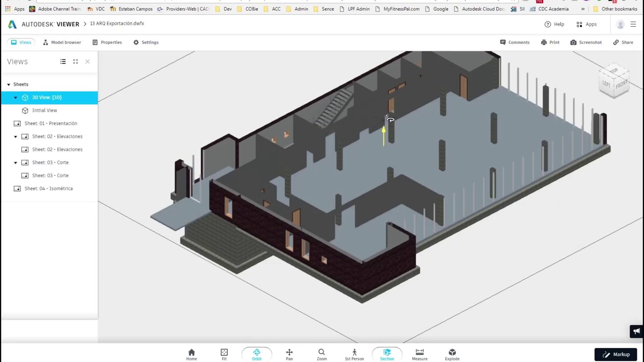
Task: Click the FRONT face of view cube
Action: click(x=622, y=85)
